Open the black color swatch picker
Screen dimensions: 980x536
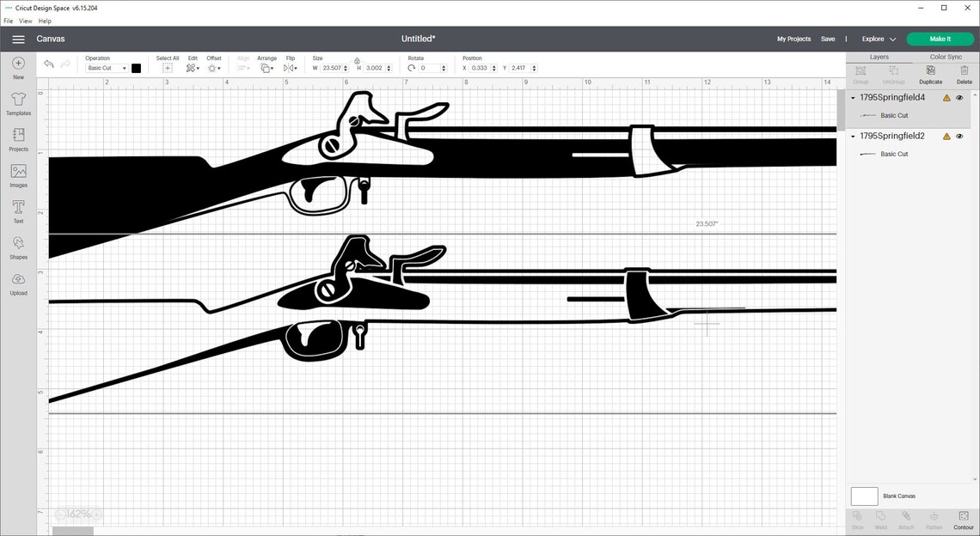tap(135, 68)
